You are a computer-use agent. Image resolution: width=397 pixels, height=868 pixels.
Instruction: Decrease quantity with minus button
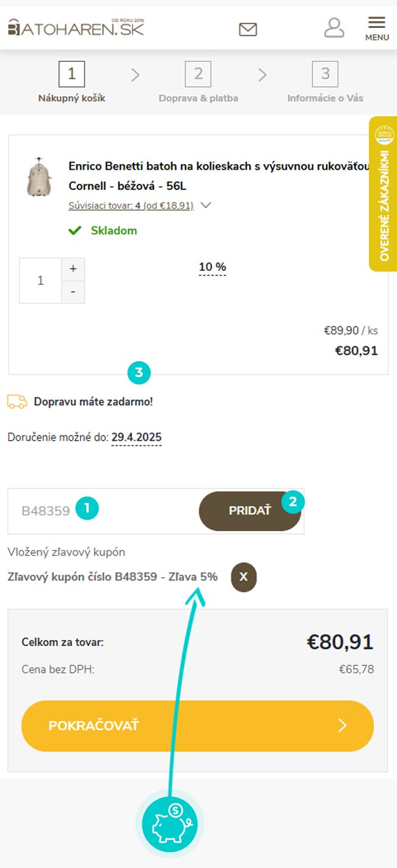pos(73,292)
